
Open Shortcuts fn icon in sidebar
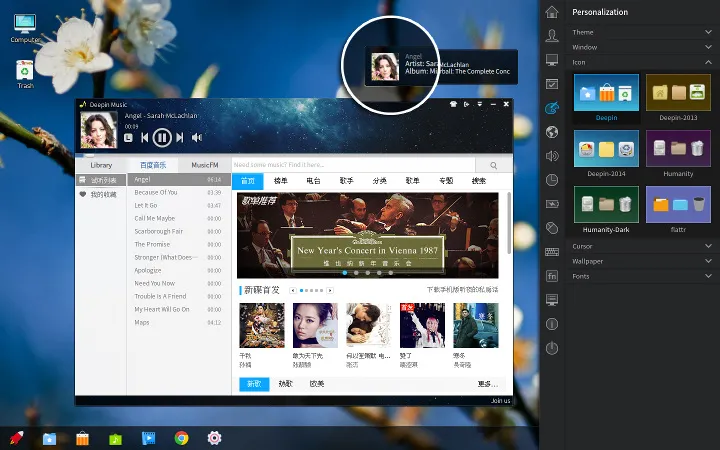tap(552, 276)
